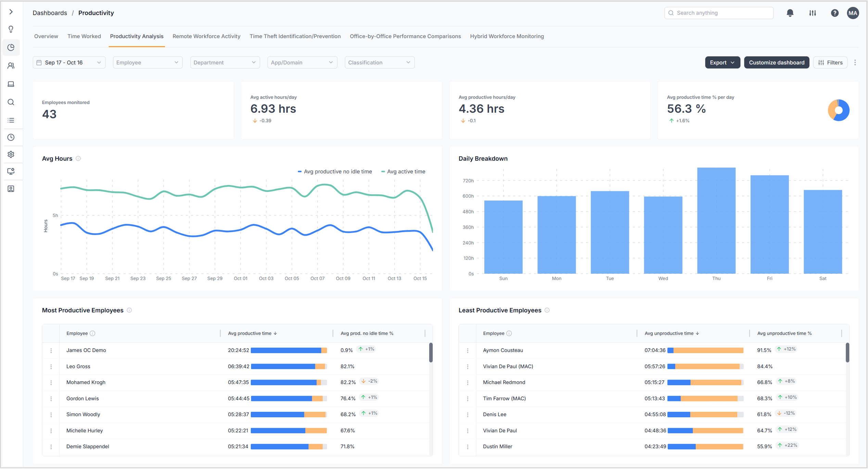Open the MA user avatar menu
The width and height of the screenshot is (868, 469).
[x=853, y=13]
